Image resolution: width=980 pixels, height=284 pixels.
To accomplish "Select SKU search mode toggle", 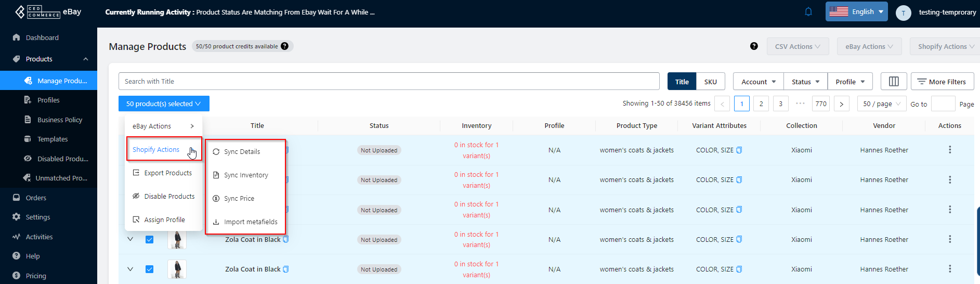I will pos(711,82).
